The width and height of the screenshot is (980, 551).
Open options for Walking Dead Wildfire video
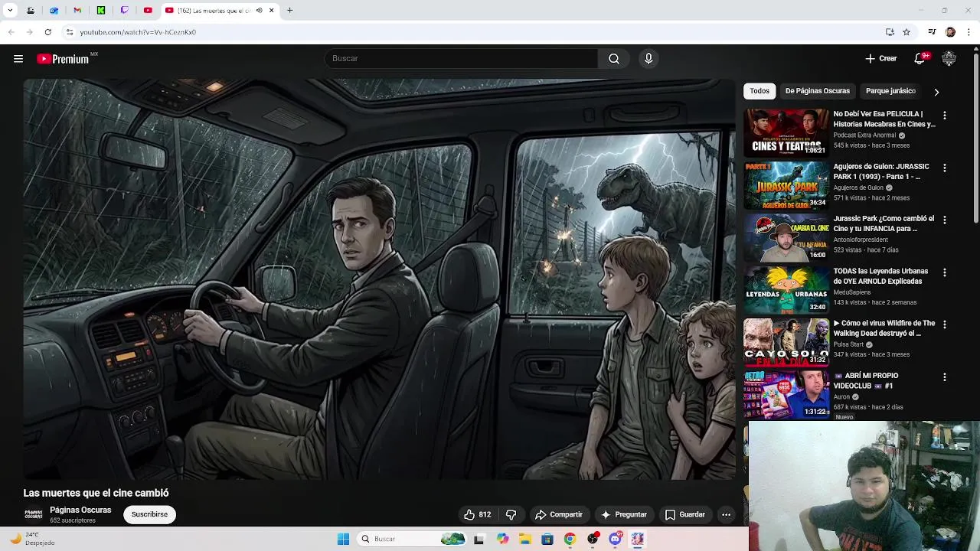point(944,324)
